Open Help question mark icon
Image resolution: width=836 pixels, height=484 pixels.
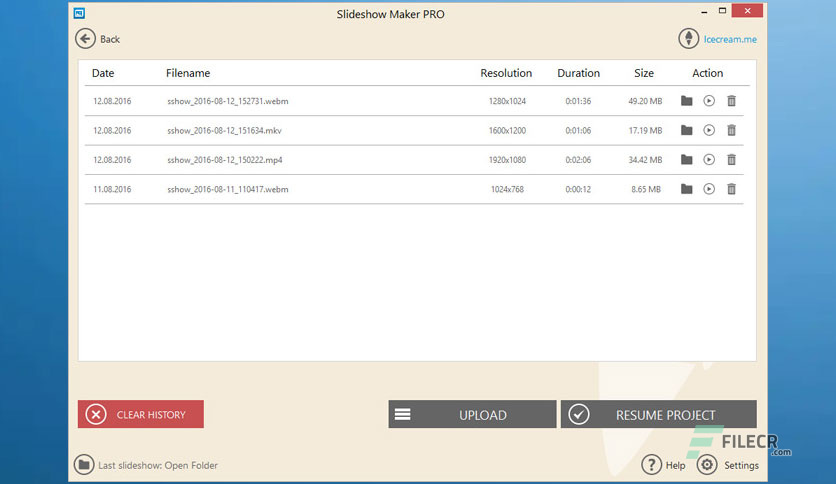pyautogui.click(x=652, y=465)
